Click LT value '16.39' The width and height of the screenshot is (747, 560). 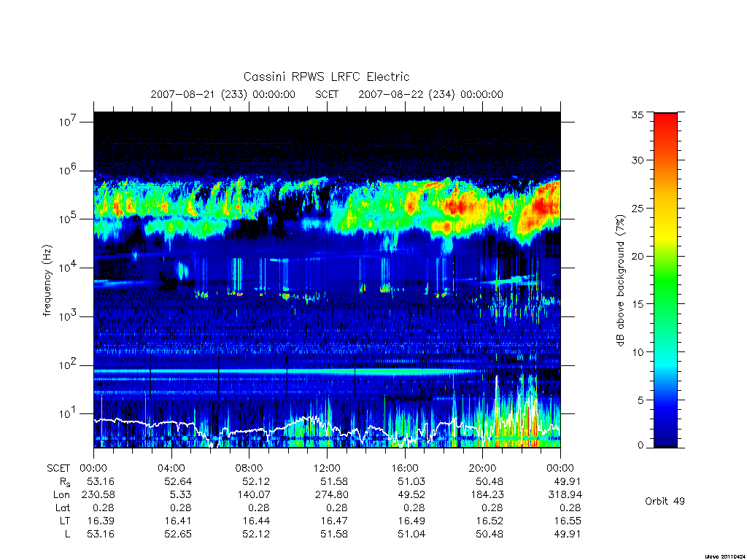[101, 521]
